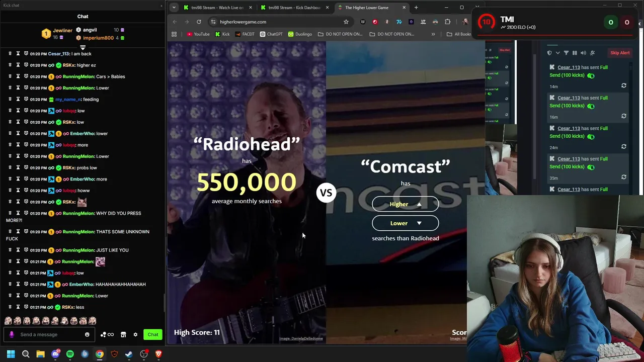Click the purple microphone icon in chat input
Image resolution: width=644 pixels, height=362 pixels.
click(x=11, y=334)
